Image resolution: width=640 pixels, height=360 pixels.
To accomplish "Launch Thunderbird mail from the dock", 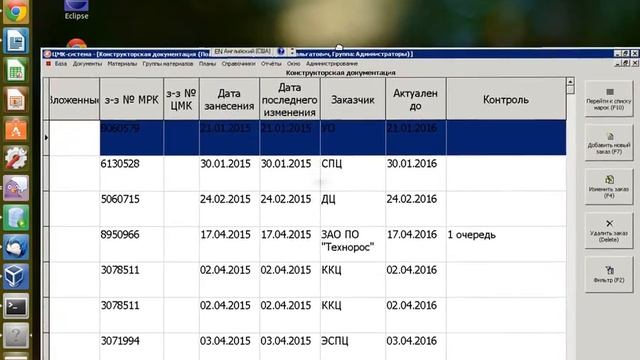I will [x=16, y=247].
